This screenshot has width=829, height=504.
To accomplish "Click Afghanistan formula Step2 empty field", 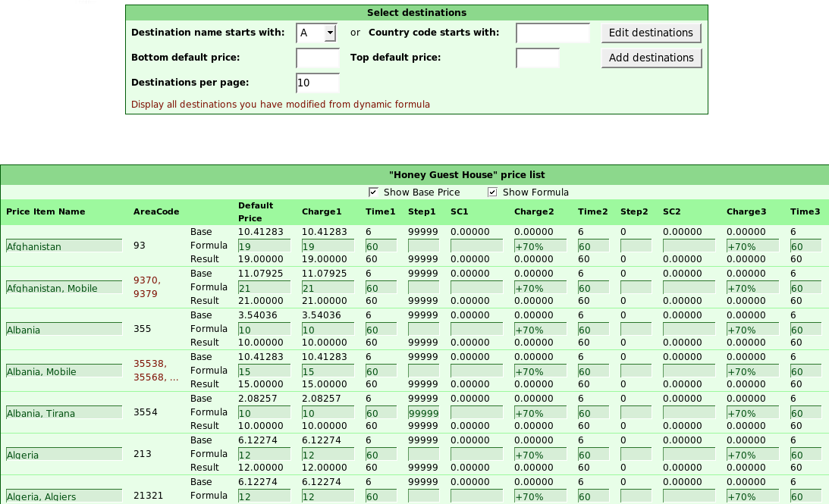I will point(636,246).
